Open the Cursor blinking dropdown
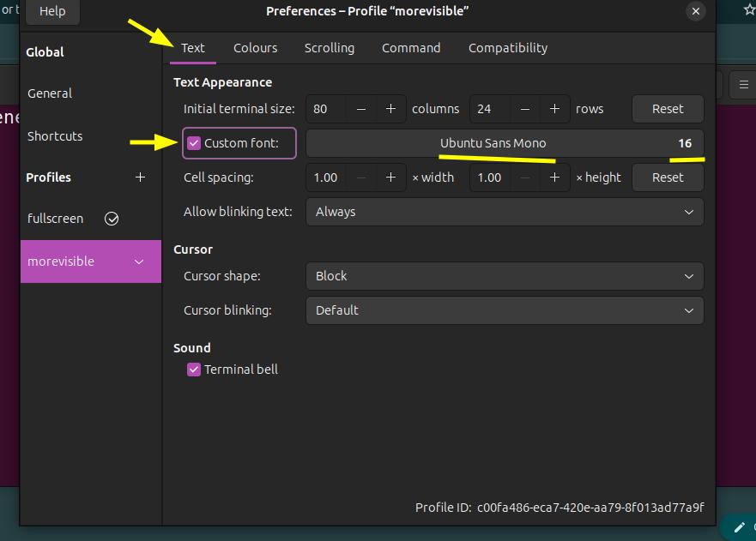The image size is (756, 541). pos(505,310)
